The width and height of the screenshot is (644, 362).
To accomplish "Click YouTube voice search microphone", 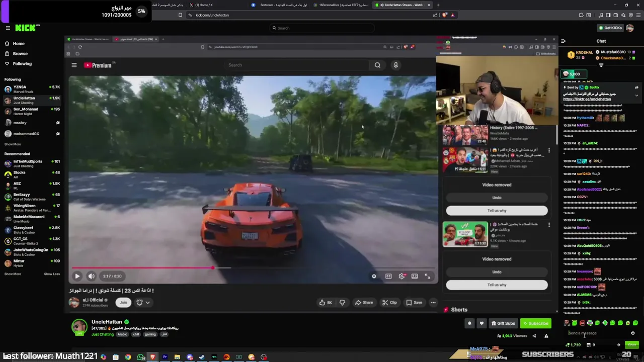I will tap(395, 65).
